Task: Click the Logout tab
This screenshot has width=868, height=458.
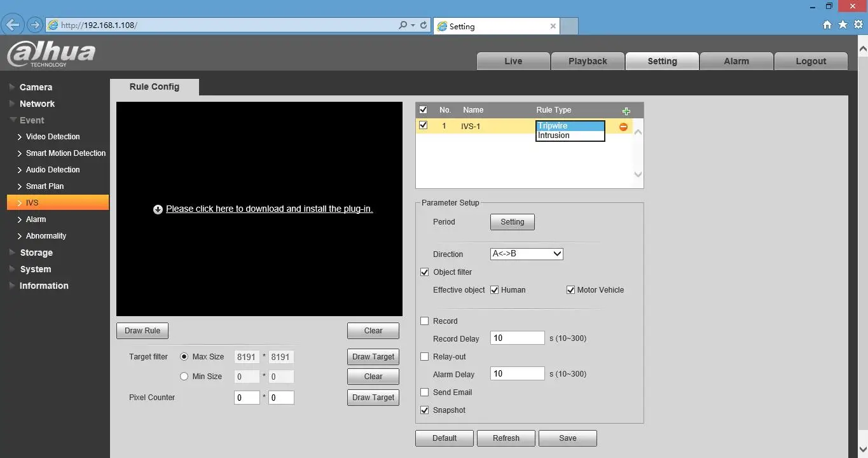Action: pyautogui.click(x=811, y=61)
